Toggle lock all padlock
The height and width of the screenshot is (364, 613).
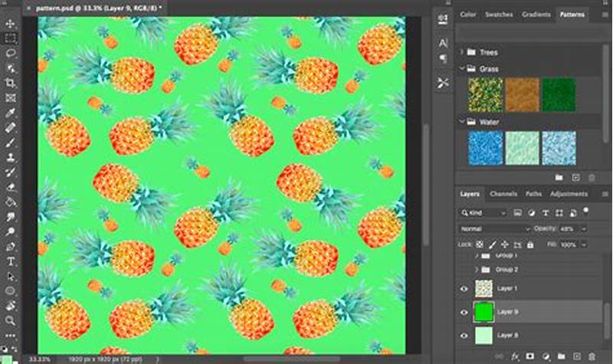(530, 244)
